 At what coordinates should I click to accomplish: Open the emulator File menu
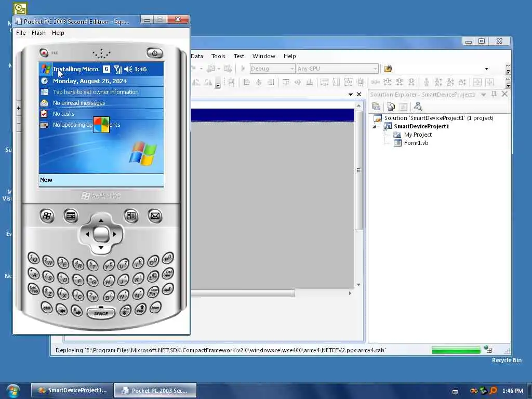point(21,33)
